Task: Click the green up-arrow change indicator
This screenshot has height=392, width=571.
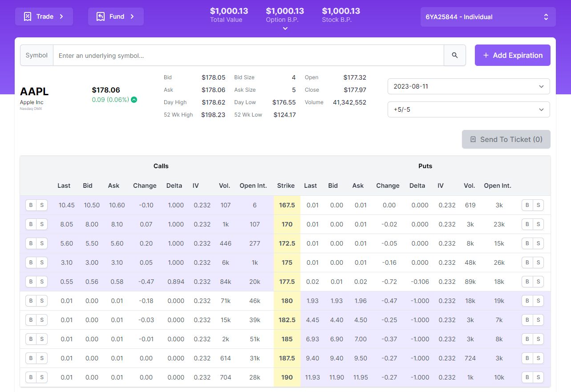Action: 134,100
